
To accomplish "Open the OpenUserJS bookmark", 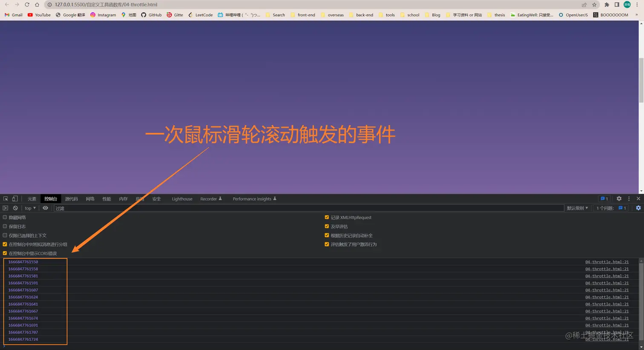I will [573, 15].
